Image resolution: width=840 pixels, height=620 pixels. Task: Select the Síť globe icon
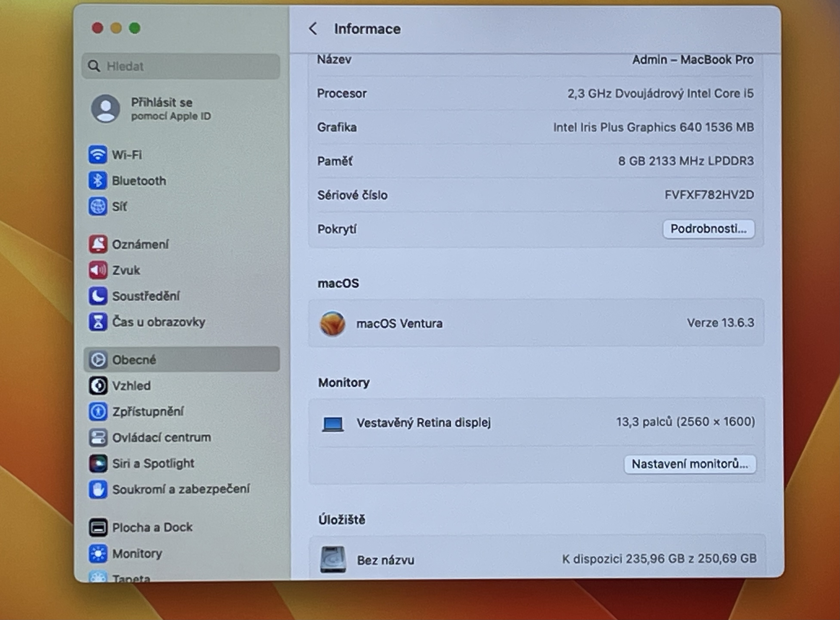tap(97, 206)
